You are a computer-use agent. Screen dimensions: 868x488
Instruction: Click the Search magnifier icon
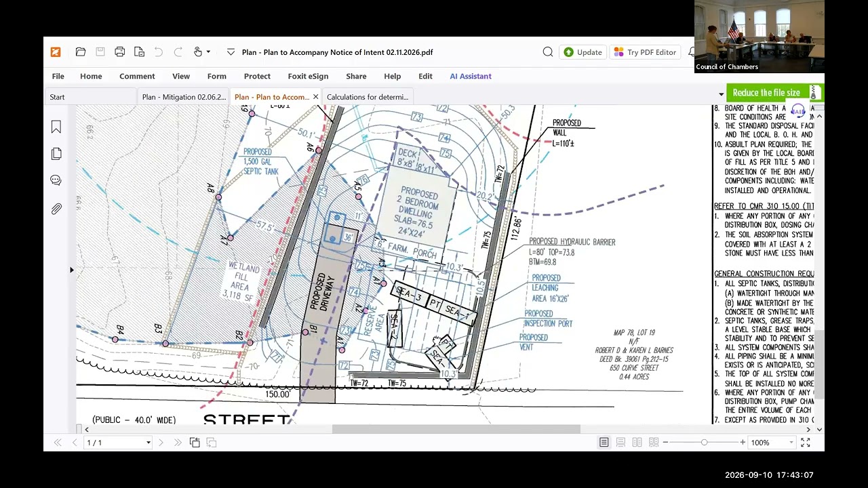pos(548,52)
